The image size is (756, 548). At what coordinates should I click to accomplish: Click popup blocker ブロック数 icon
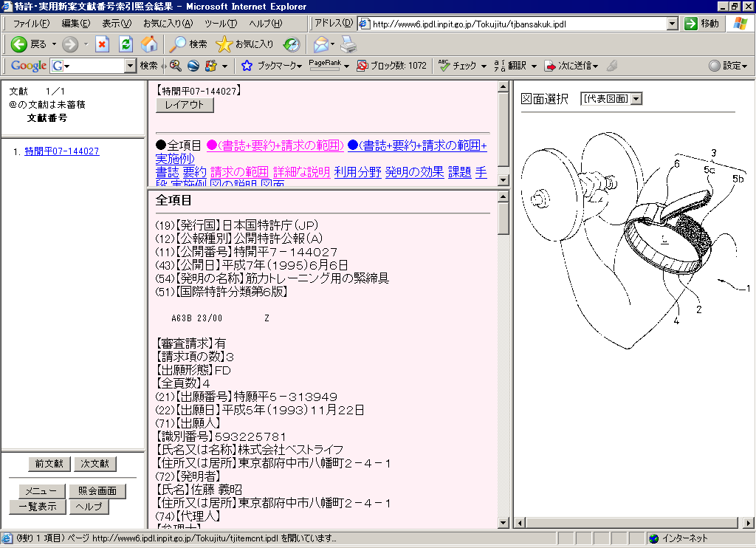362,66
